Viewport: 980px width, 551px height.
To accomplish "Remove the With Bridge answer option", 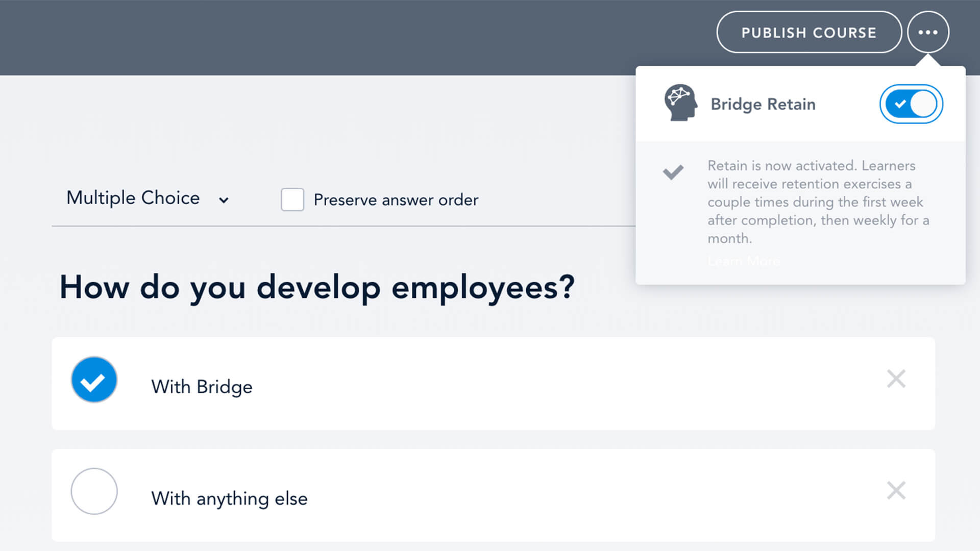I will (896, 379).
